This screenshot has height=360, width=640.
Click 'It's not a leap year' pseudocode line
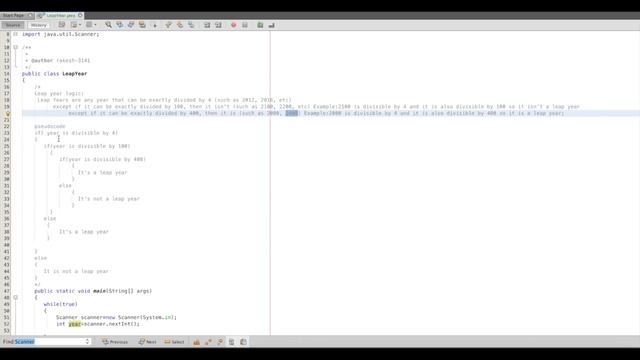[109, 199]
